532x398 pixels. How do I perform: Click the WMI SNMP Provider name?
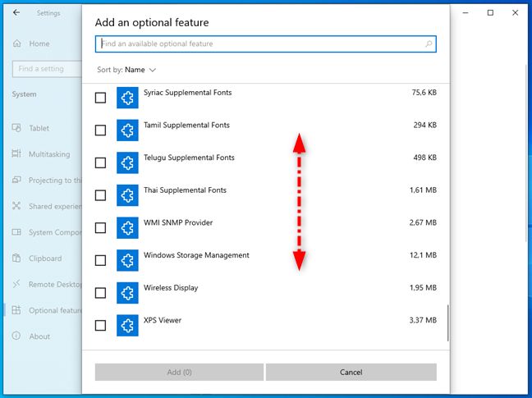click(x=178, y=222)
